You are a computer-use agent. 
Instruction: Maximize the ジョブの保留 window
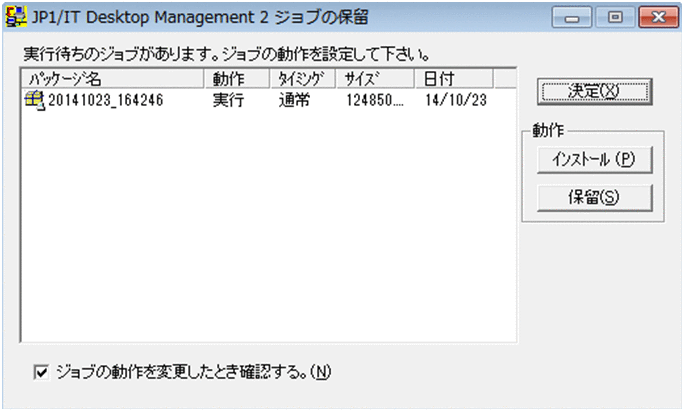(x=615, y=17)
